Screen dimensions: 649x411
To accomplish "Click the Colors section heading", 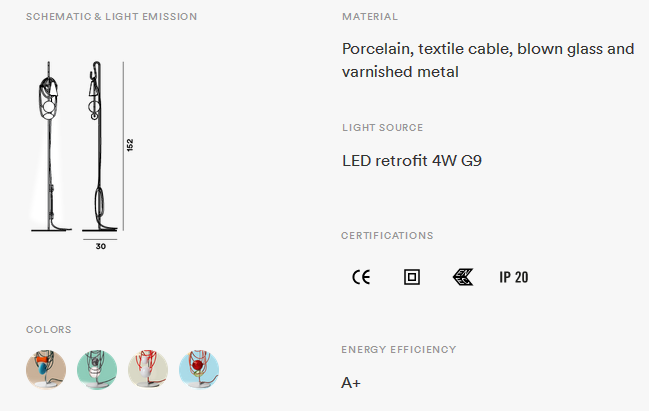I will click(x=48, y=329).
